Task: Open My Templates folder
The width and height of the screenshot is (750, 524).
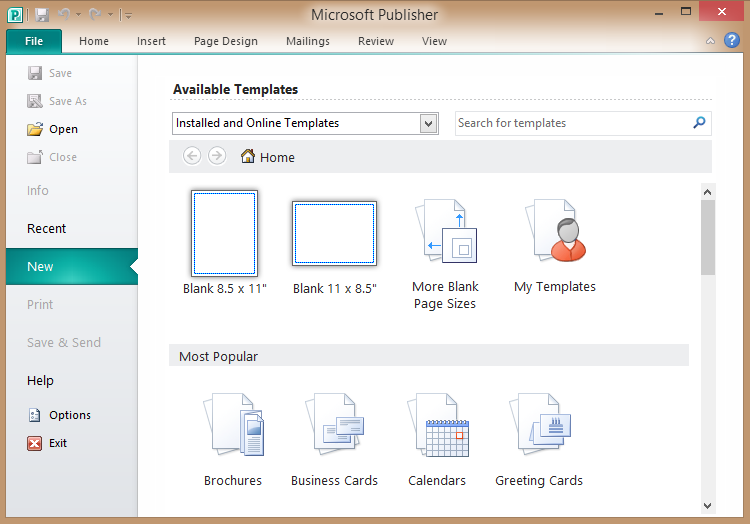Action: coord(555,247)
